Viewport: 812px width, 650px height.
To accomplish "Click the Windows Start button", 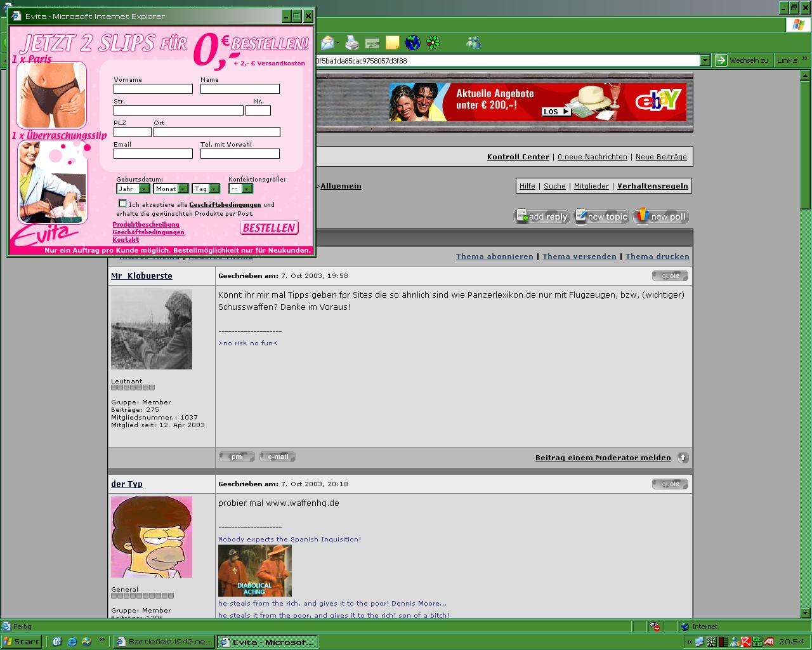I will pyautogui.click(x=22, y=642).
